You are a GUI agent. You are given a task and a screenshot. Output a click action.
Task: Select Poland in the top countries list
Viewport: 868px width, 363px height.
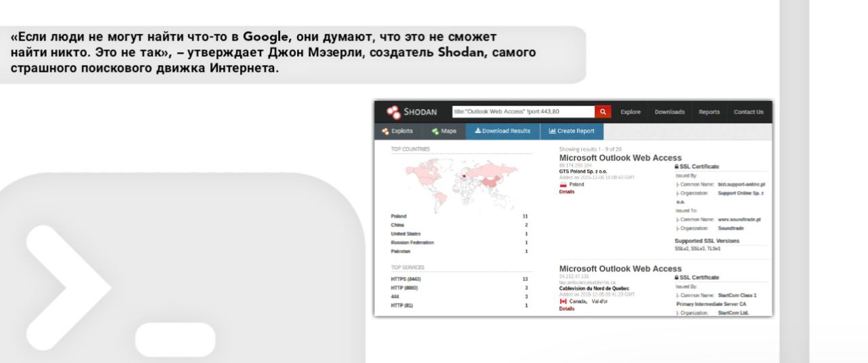tap(399, 216)
